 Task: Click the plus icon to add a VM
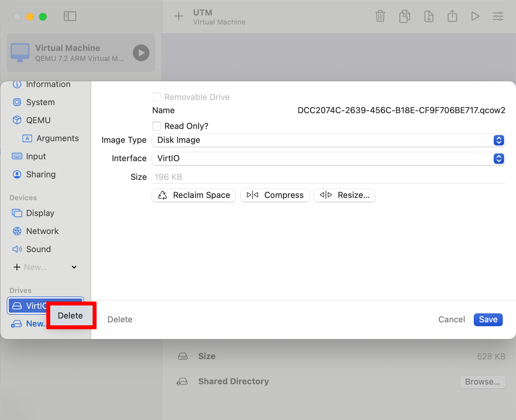179,16
